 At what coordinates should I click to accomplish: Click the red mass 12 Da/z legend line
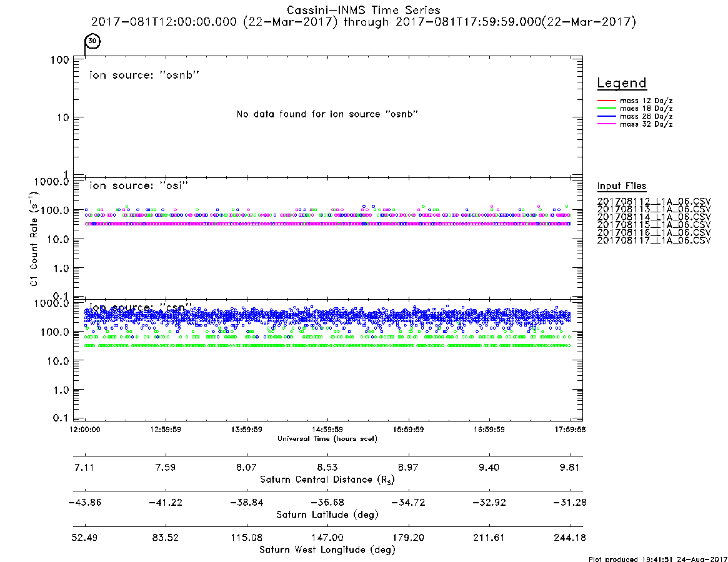(x=606, y=101)
